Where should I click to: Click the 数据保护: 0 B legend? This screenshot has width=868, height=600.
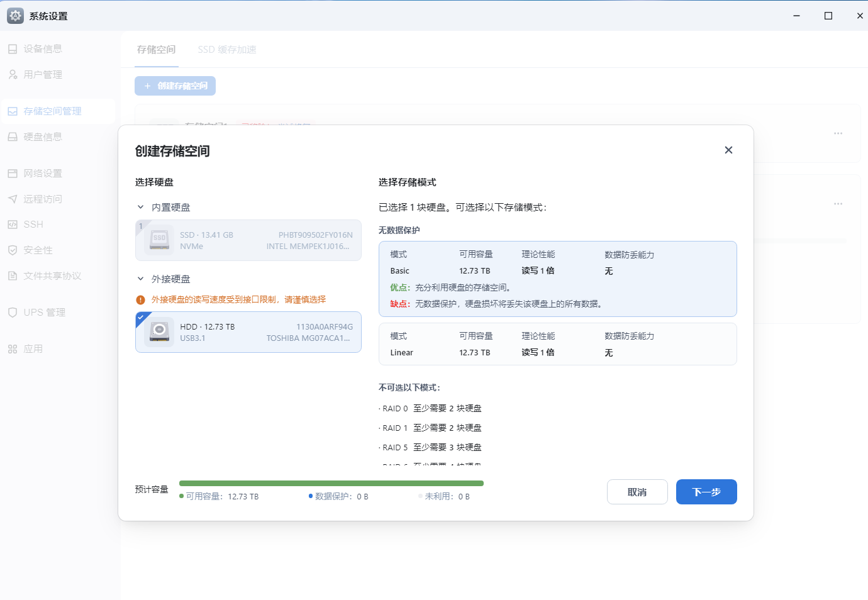338,496
